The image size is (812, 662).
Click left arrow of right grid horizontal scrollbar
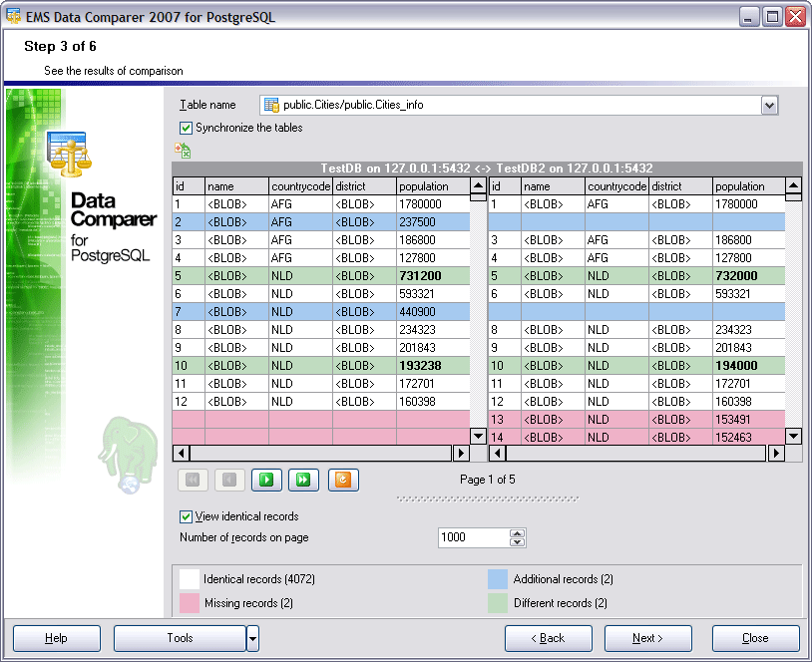click(497, 454)
